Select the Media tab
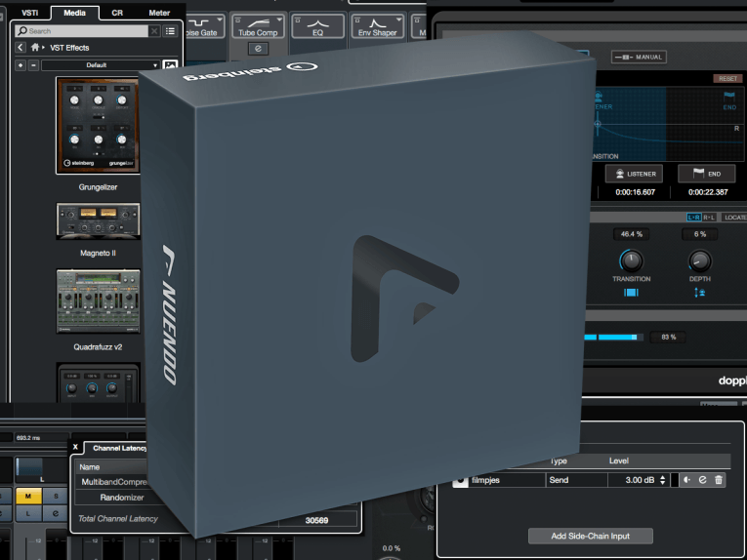The image size is (747, 560). tap(75, 13)
